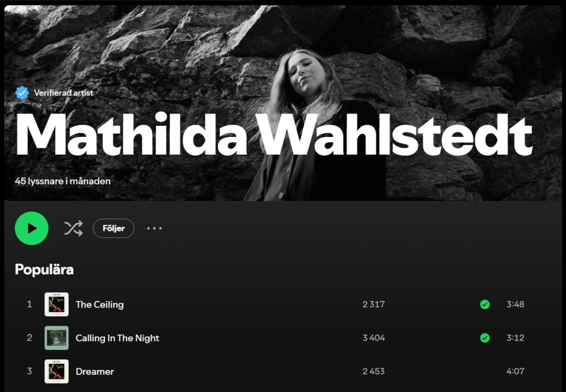The height and width of the screenshot is (392, 566).
Task: Select Calling In The Night track title
Action: [x=117, y=338]
